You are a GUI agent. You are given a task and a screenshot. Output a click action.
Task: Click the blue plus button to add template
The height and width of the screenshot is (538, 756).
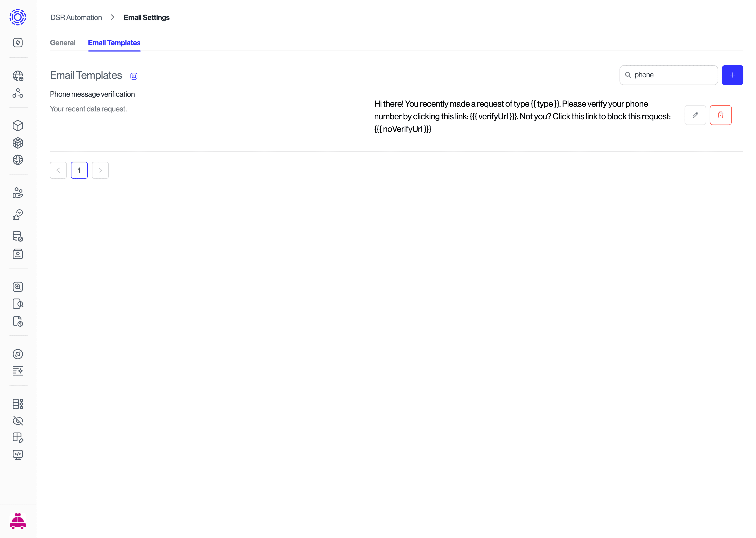[x=733, y=75]
